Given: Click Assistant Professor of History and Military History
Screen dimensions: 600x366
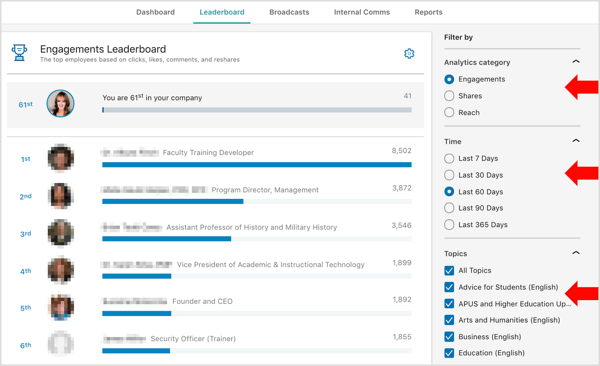Looking at the screenshot, I should tap(252, 227).
